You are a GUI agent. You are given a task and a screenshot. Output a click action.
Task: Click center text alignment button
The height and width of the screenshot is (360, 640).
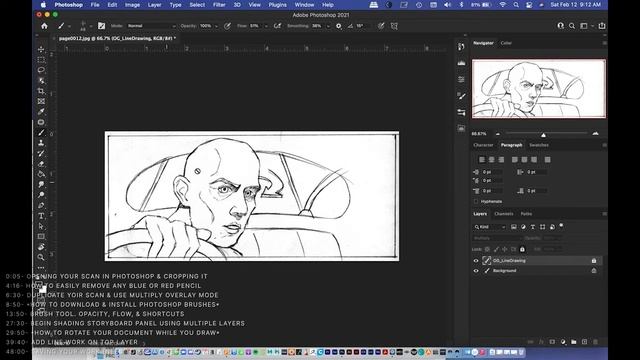(491, 160)
